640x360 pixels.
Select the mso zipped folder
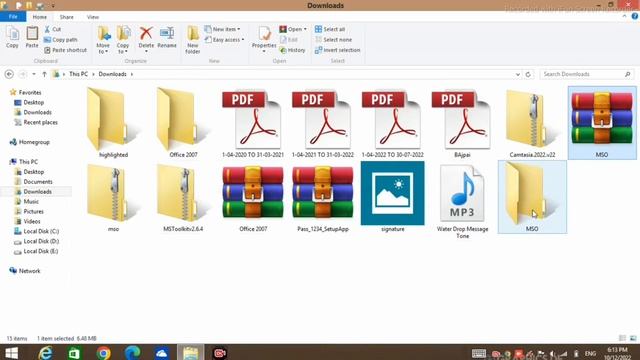113,197
